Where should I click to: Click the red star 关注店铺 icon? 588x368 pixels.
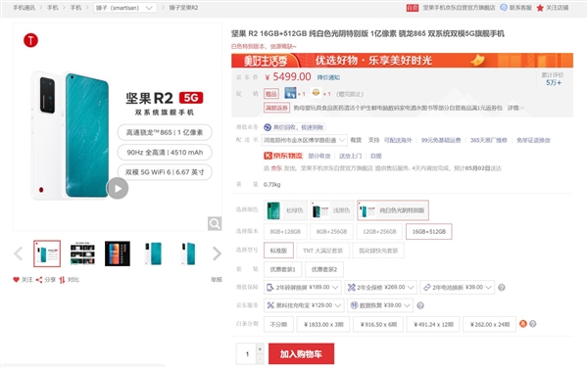click(540, 8)
